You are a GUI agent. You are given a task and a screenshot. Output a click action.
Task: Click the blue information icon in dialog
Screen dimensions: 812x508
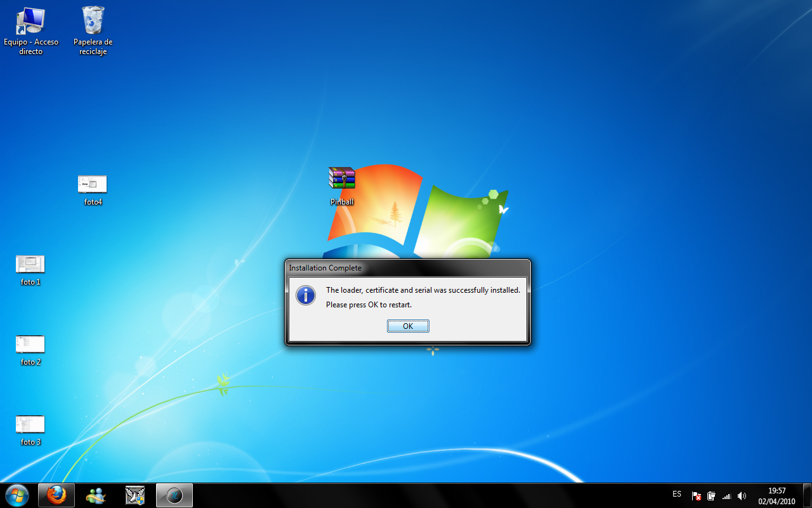306,295
